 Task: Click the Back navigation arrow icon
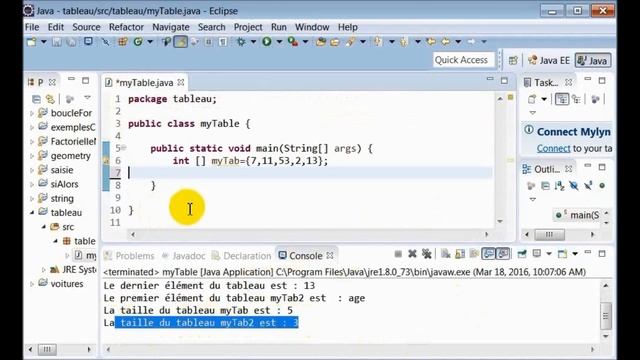[x=446, y=42]
